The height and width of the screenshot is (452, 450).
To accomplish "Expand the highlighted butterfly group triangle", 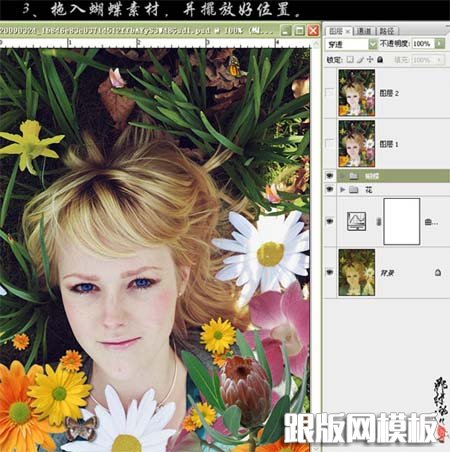I will [x=342, y=176].
